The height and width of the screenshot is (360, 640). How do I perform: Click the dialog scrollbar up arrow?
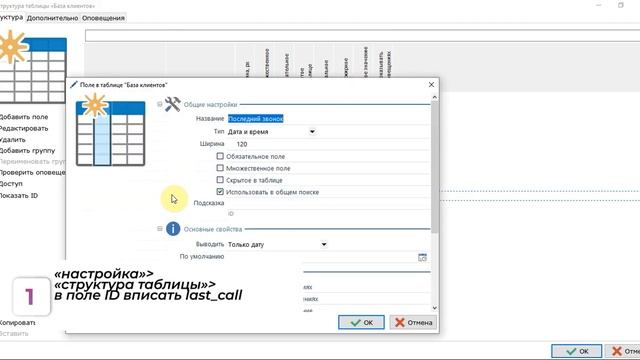tap(434, 97)
